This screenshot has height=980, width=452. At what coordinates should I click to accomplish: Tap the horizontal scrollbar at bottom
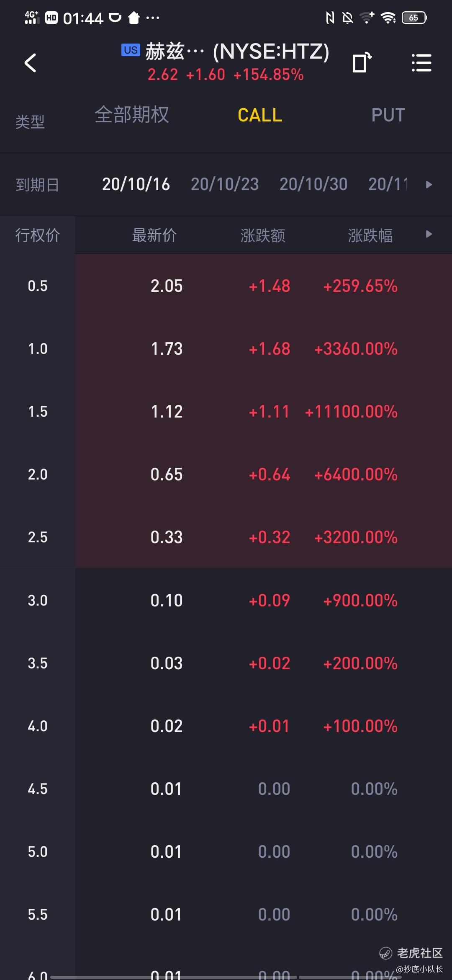point(226,977)
